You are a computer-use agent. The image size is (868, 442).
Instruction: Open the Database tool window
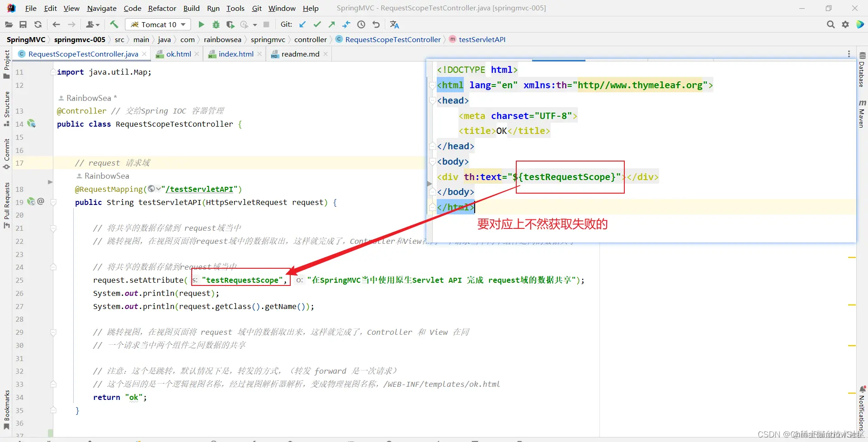point(862,69)
